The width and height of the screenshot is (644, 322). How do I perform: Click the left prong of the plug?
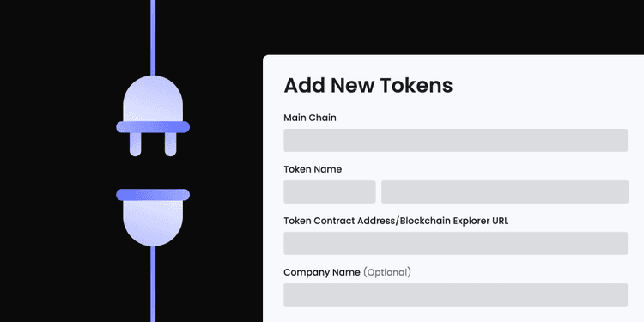pyautogui.click(x=136, y=144)
